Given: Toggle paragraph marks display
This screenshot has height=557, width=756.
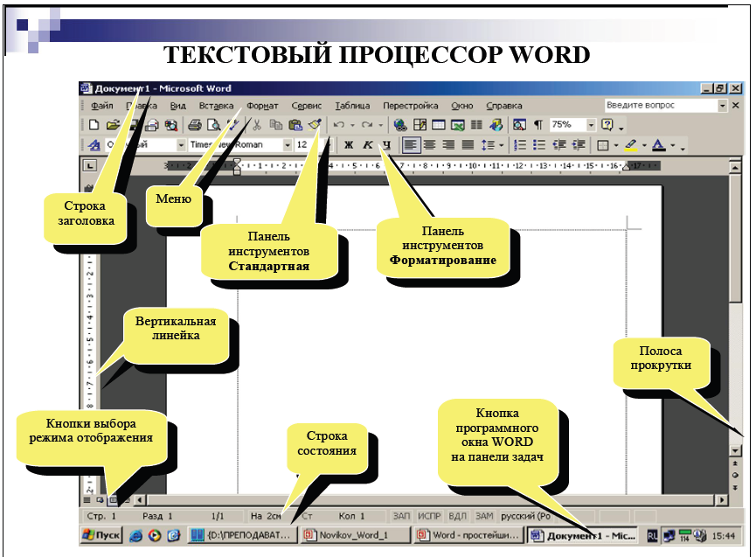Looking at the screenshot, I should (x=538, y=125).
